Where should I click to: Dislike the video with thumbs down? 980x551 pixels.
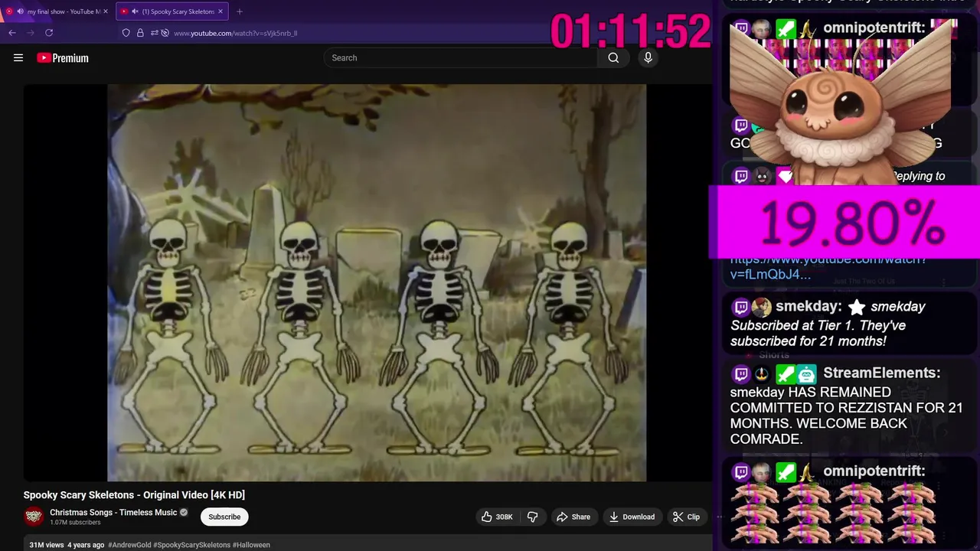[532, 517]
